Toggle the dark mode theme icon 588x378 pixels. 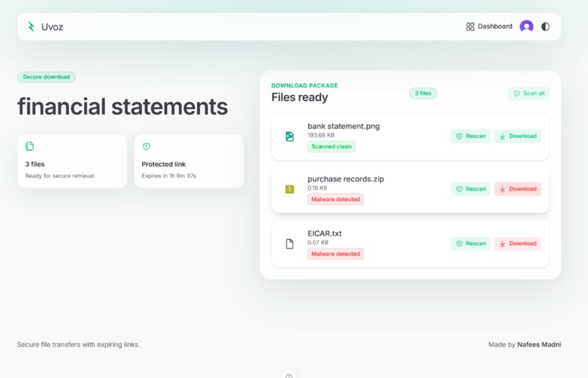pos(545,26)
